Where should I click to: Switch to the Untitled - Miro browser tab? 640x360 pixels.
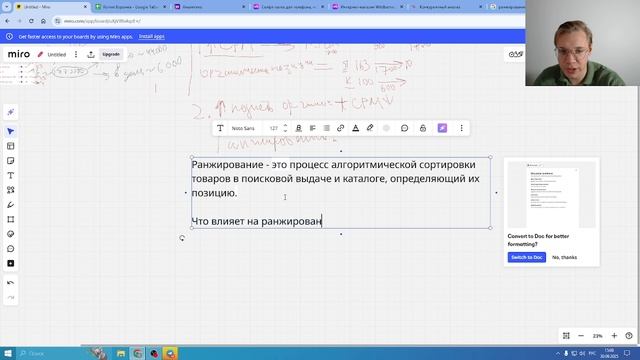(51, 7)
